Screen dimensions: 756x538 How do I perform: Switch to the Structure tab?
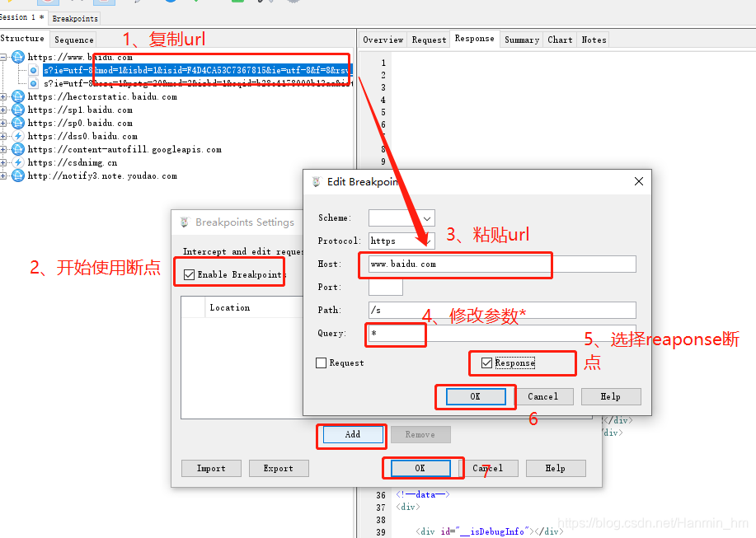[x=23, y=39]
